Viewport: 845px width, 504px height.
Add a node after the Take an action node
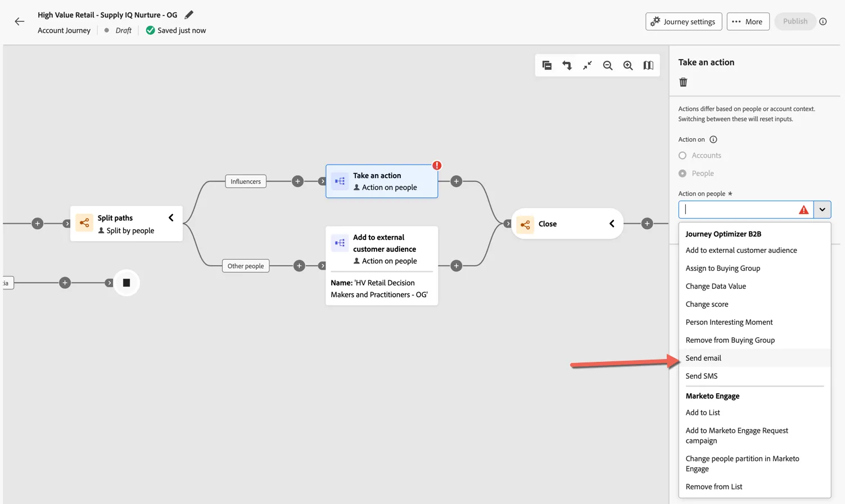point(457,181)
